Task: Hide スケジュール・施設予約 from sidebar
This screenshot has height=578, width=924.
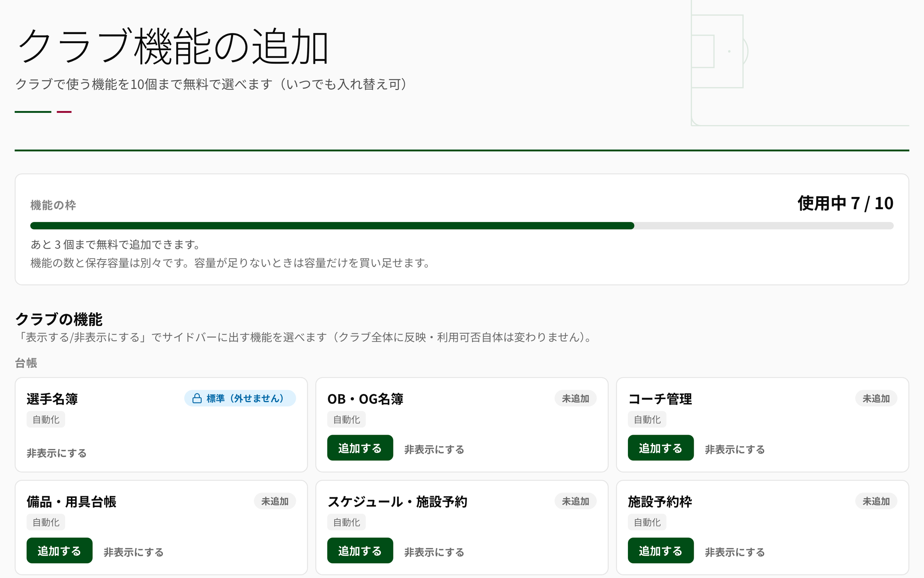Action: point(434,552)
